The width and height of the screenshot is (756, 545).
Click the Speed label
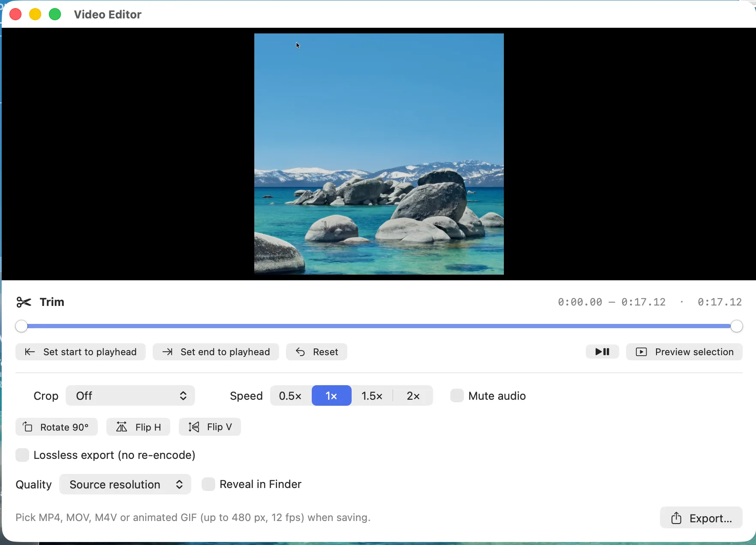pyautogui.click(x=246, y=396)
